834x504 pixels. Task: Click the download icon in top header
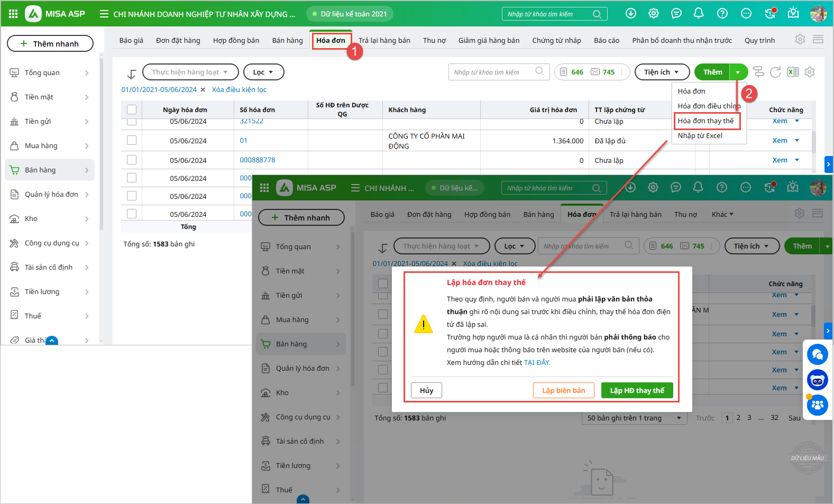coord(631,13)
